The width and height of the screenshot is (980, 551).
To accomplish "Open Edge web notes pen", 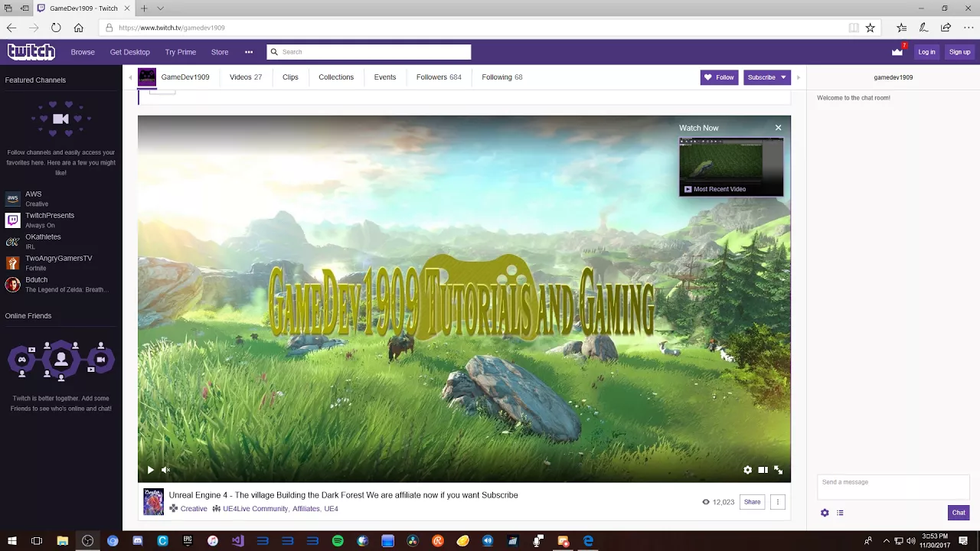I will coord(924,28).
